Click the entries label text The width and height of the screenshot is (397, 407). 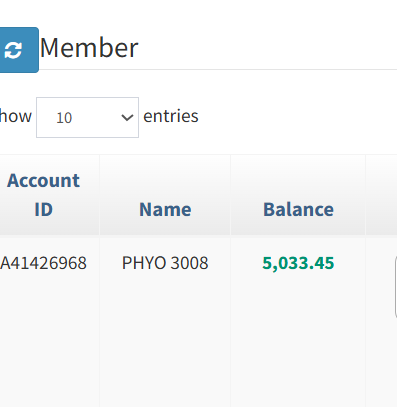pos(171,116)
